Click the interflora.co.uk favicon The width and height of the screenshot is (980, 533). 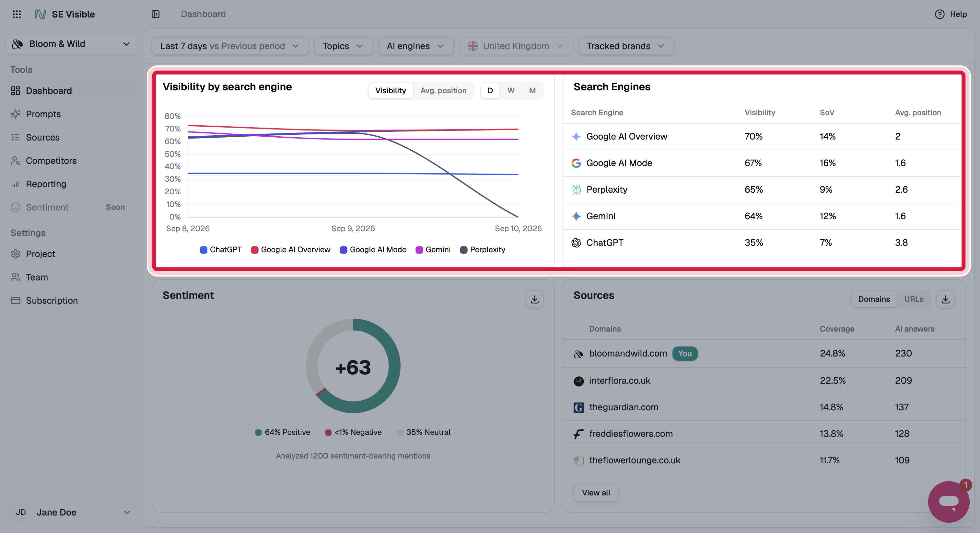click(579, 381)
